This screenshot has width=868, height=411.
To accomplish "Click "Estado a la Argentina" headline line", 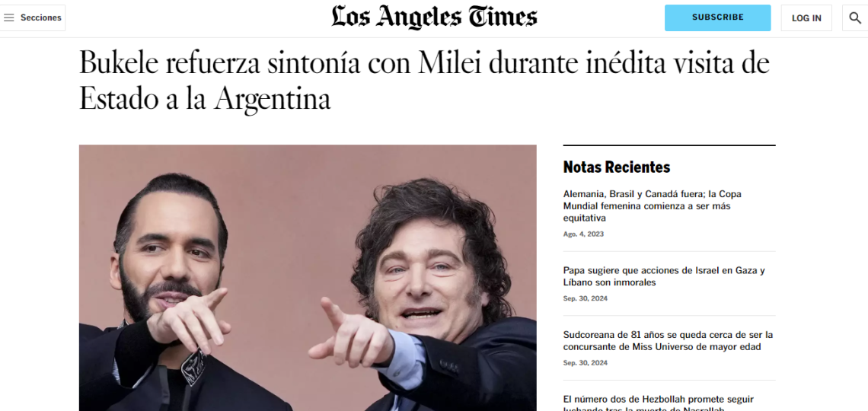I will (205, 100).
